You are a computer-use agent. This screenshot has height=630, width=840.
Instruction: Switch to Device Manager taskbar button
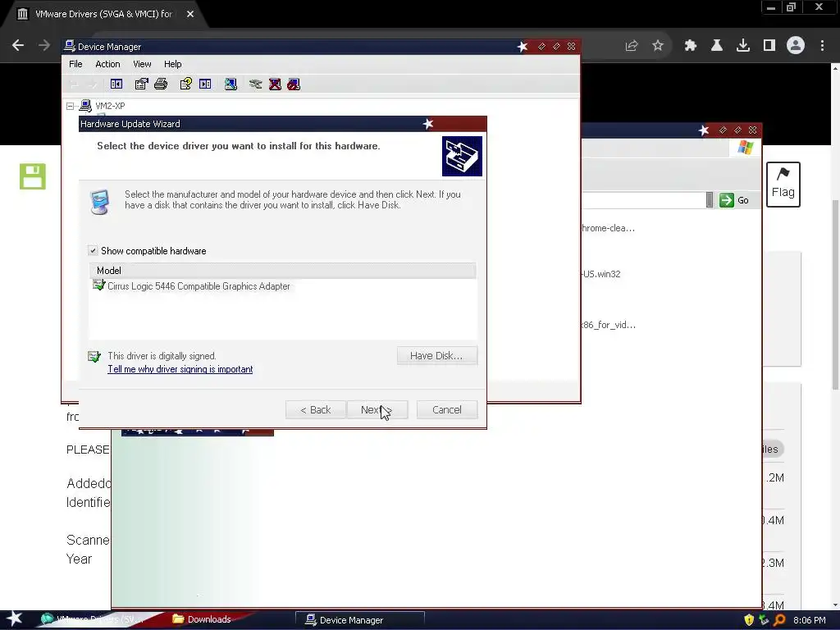point(359,620)
